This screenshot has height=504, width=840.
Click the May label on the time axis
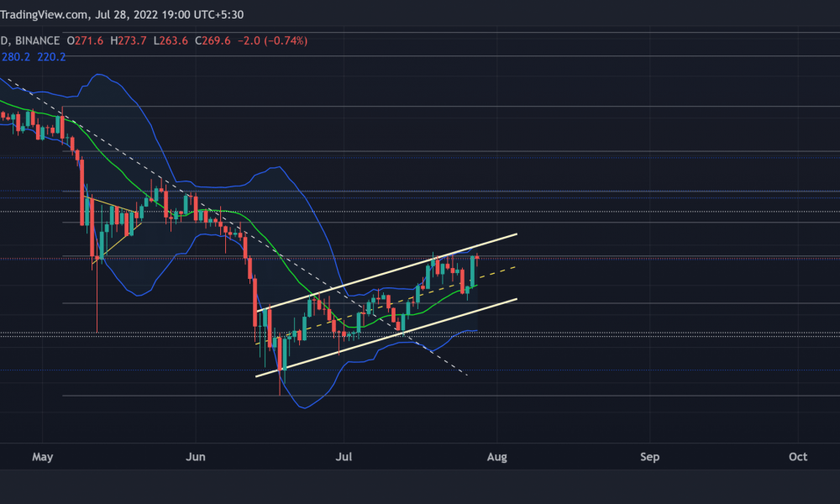pos(43,457)
